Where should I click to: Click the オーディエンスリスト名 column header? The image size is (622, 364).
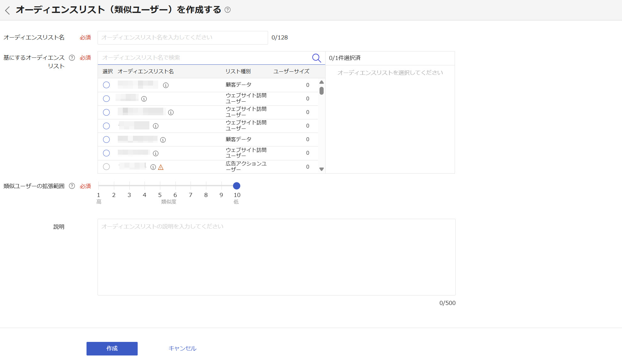point(146,72)
